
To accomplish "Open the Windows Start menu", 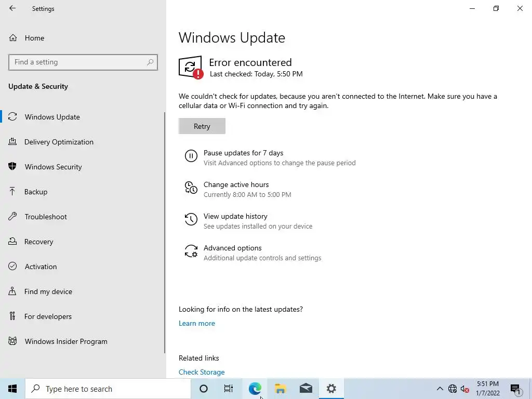I will coord(12,389).
